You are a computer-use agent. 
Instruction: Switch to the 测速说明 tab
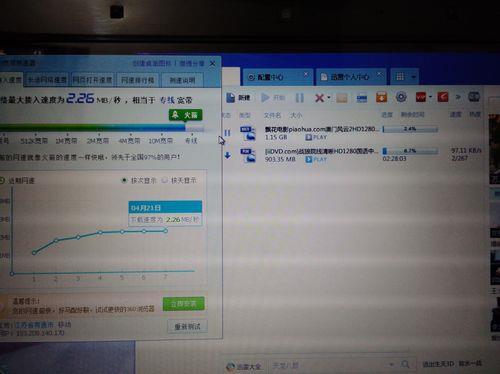(182, 80)
